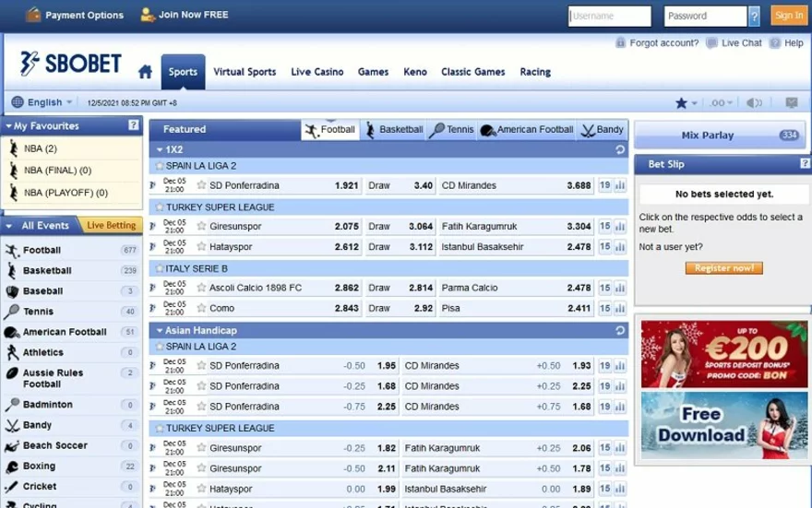
Task: Open the odds format .00 dropdown
Action: click(722, 103)
